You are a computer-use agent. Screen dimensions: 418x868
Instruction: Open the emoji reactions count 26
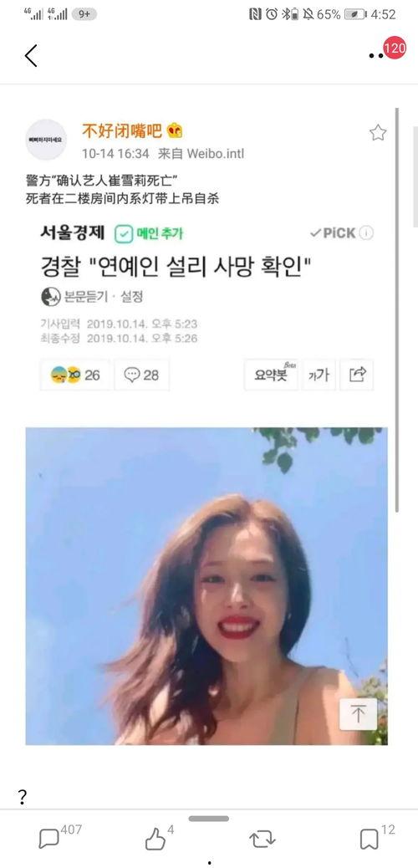(x=75, y=375)
